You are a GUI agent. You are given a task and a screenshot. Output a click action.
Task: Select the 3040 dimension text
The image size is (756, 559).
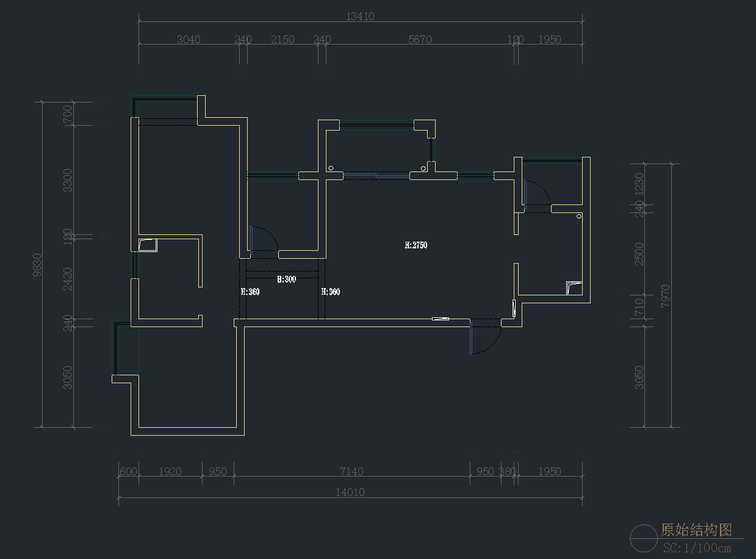click(189, 40)
